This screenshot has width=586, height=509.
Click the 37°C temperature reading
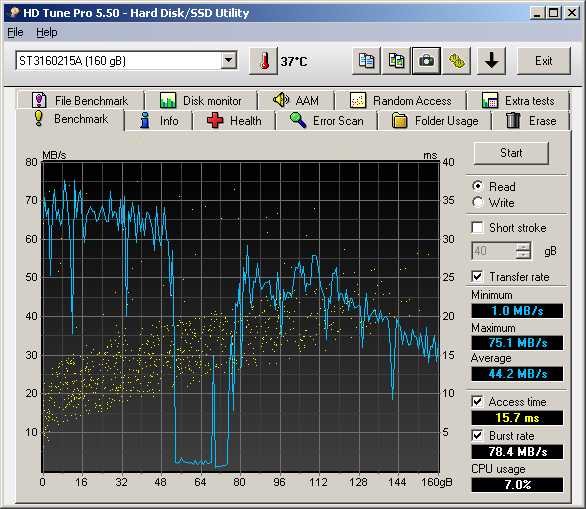[294, 61]
